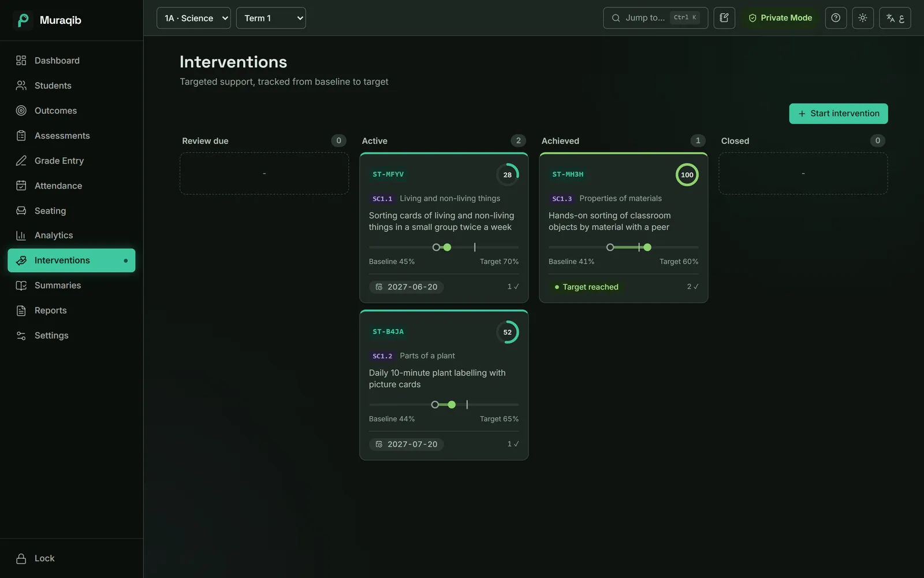Toggle Private Mode
This screenshot has height=578, width=924.
click(780, 18)
